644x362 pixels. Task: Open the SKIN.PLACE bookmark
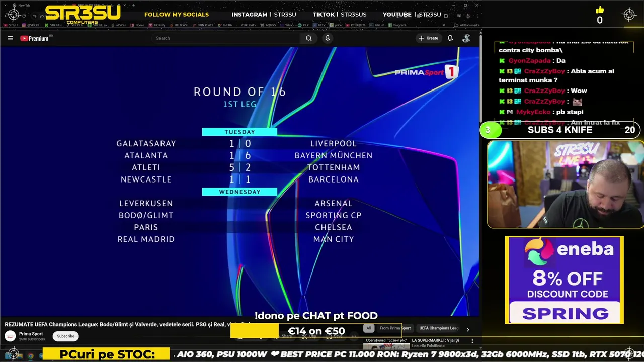point(203,25)
